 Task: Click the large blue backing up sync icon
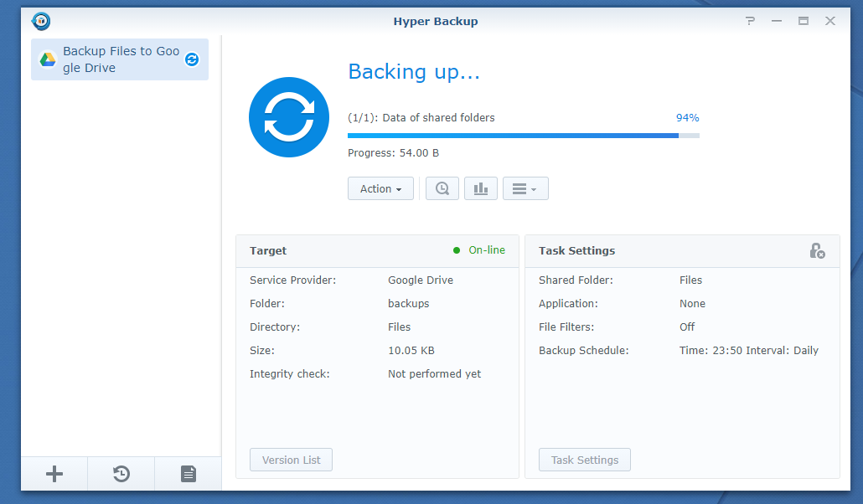(x=289, y=117)
